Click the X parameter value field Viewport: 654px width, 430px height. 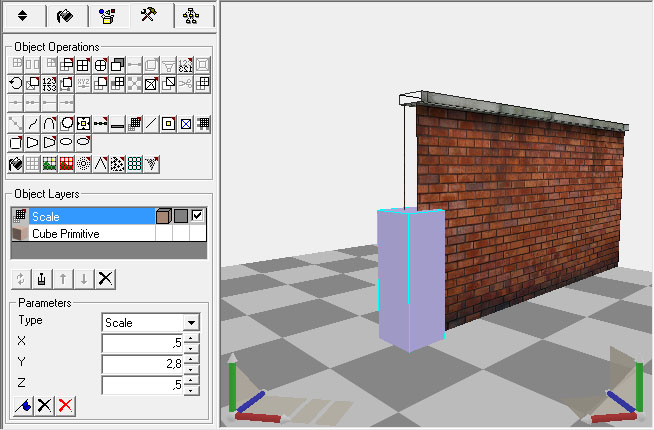[x=142, y=343]
